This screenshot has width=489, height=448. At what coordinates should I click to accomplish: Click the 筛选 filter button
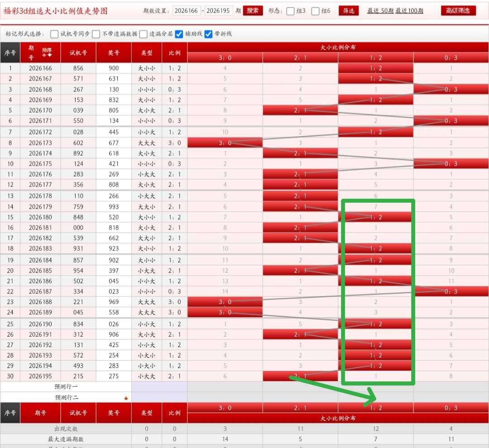click(349, 10)
